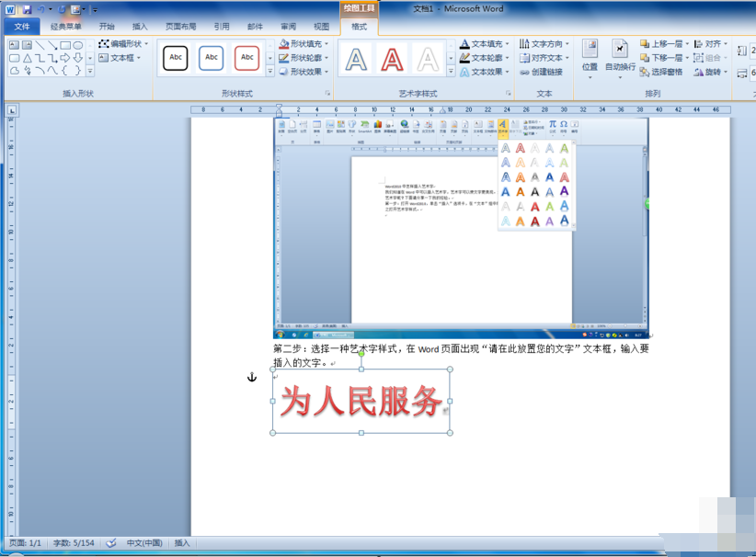Image resolution: width=756 pixels, height=557 pixels.
Task: Open the 文本填充 (Text Fill) dropdown
Action: pos(485,44)
